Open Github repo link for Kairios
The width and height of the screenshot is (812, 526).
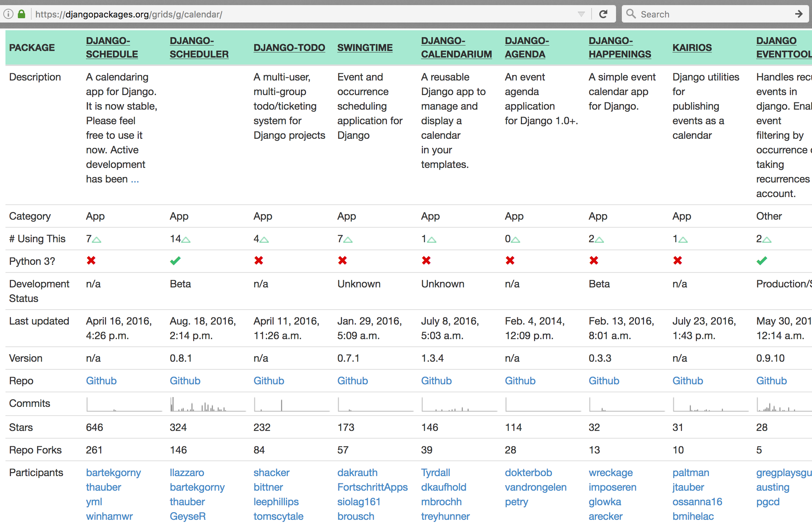tap(688, 381)
